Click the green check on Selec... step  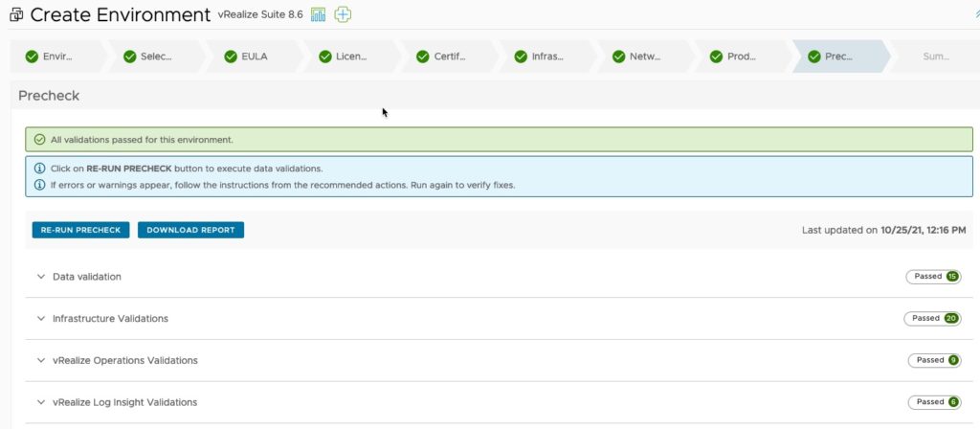[x=130, y=56]
